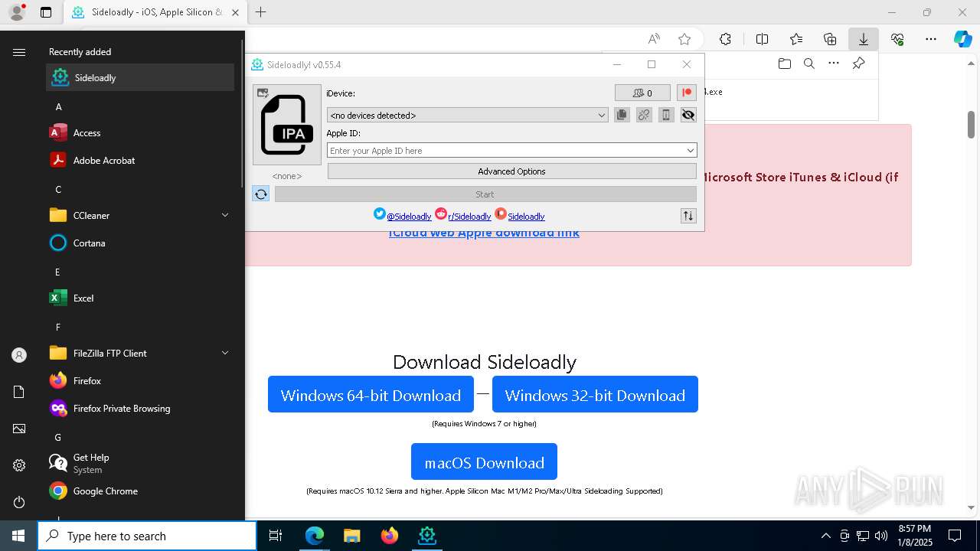
Task: Click the Edge profile avatar icon
Action: [x=16, y=12]
